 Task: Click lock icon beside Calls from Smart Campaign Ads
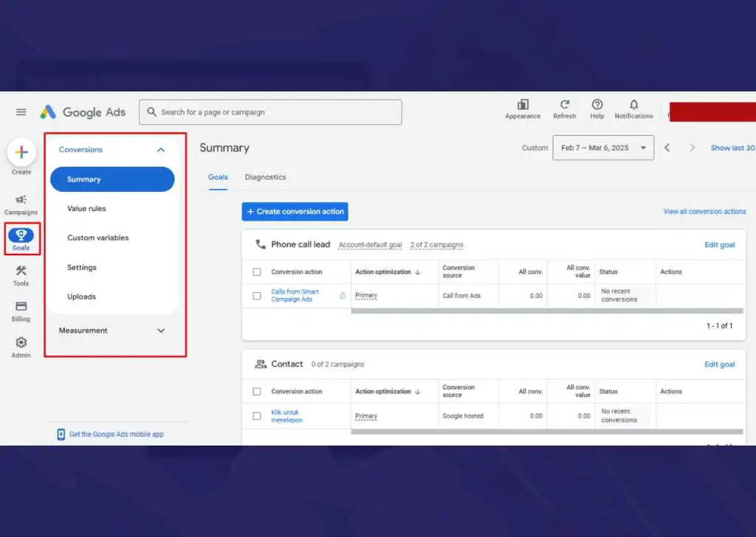(343, 296)
